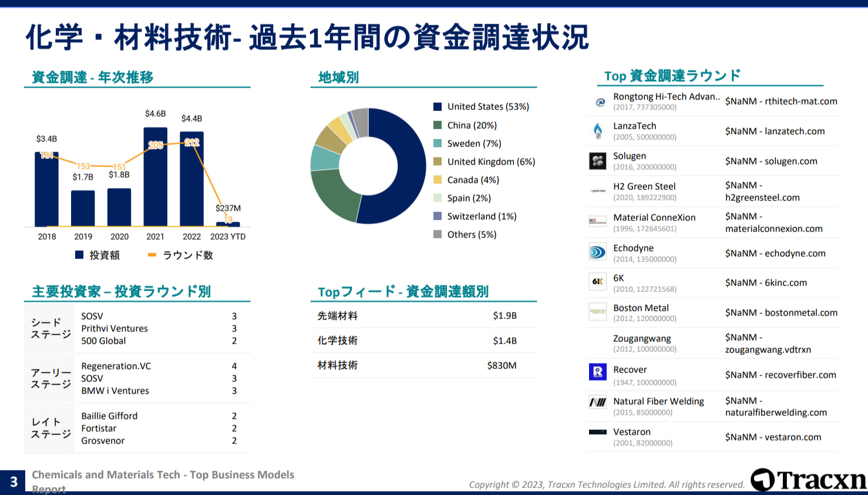Click the レイト ステージ stage label
868x495 pixels.
tap(51, 428)
